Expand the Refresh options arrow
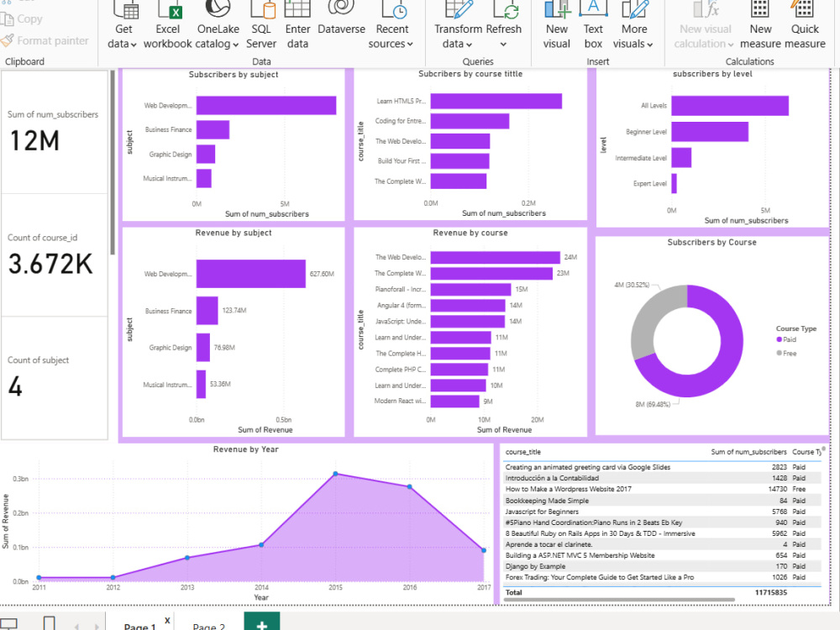 [x=503, y=45]
